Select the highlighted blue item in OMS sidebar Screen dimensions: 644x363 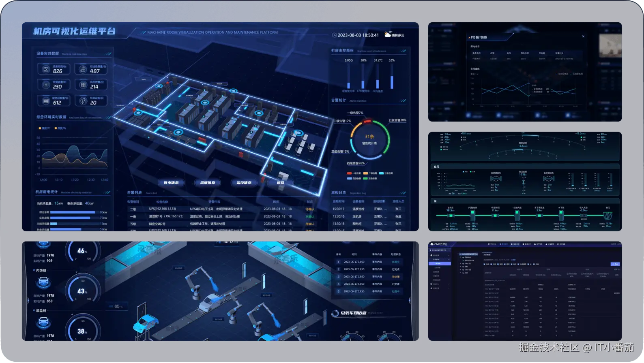[439, 264]
